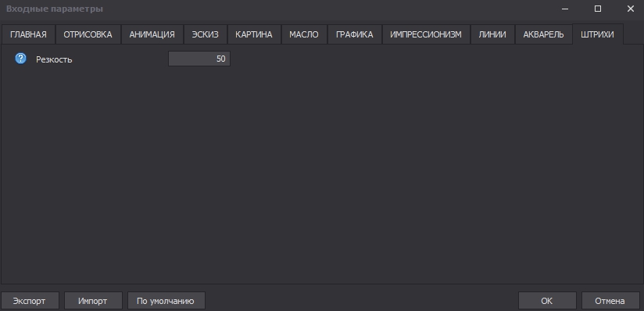644x311 pixels.
Task: Confirm with the OK button
Action: pyautogui.click(x=547, y=301)
